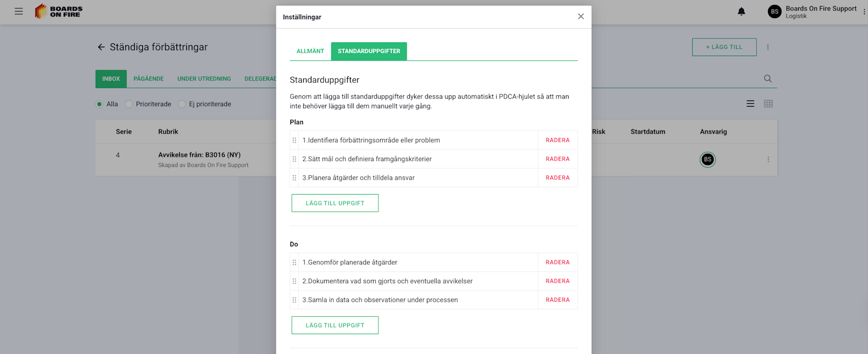The height and width of the screenshot is (354, 868).
Task: Select the Alla radio button
Action: 99,104
